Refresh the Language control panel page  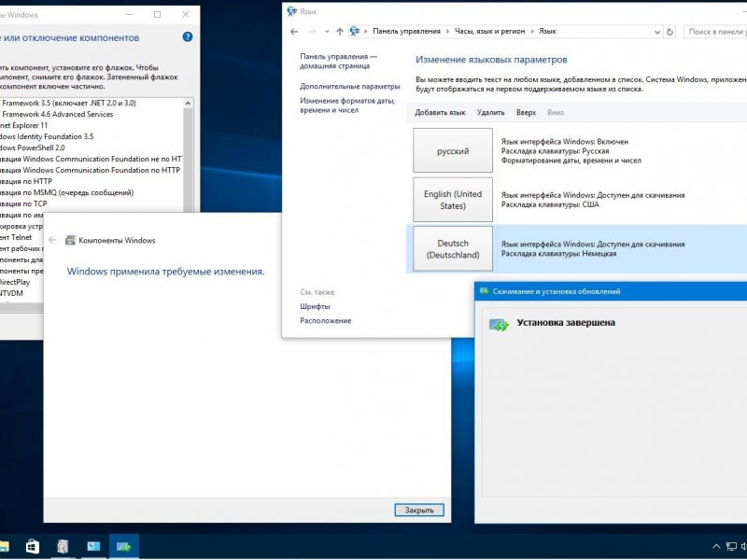click(669, 32)
